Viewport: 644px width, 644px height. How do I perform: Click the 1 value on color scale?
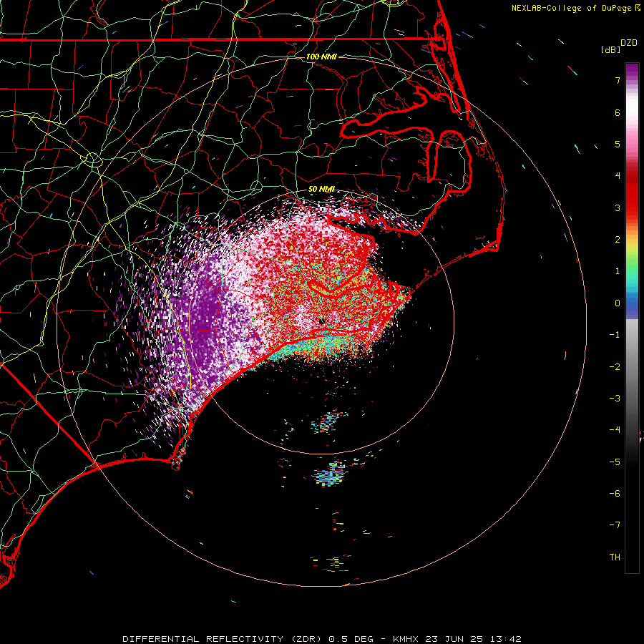[x=618, y=271]
